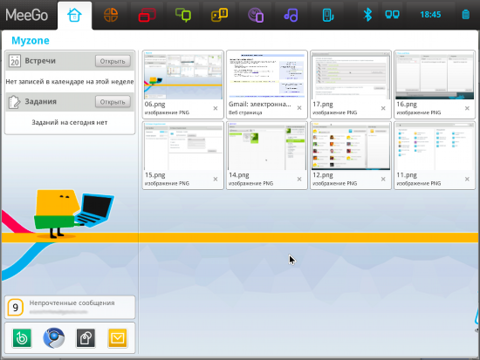Open the Myzone home tab icon
This screenshot has height=360, width=480.
[74, 15]
